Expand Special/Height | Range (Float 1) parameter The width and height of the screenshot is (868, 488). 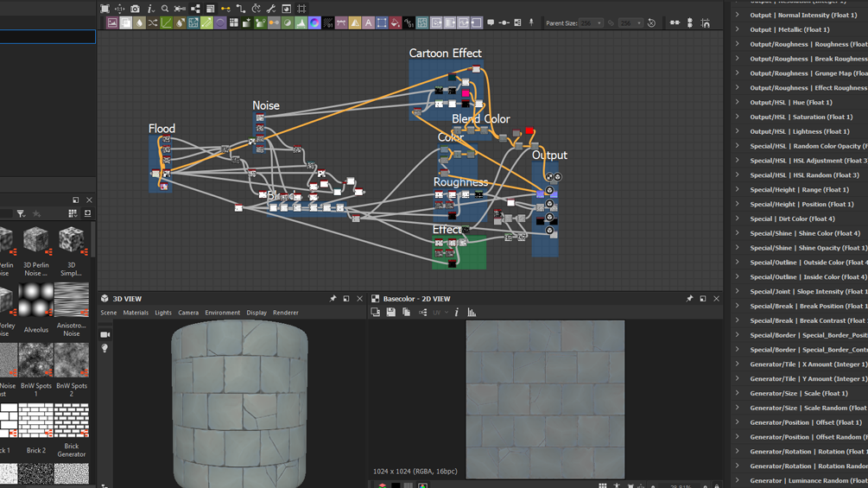pos(738,189)
